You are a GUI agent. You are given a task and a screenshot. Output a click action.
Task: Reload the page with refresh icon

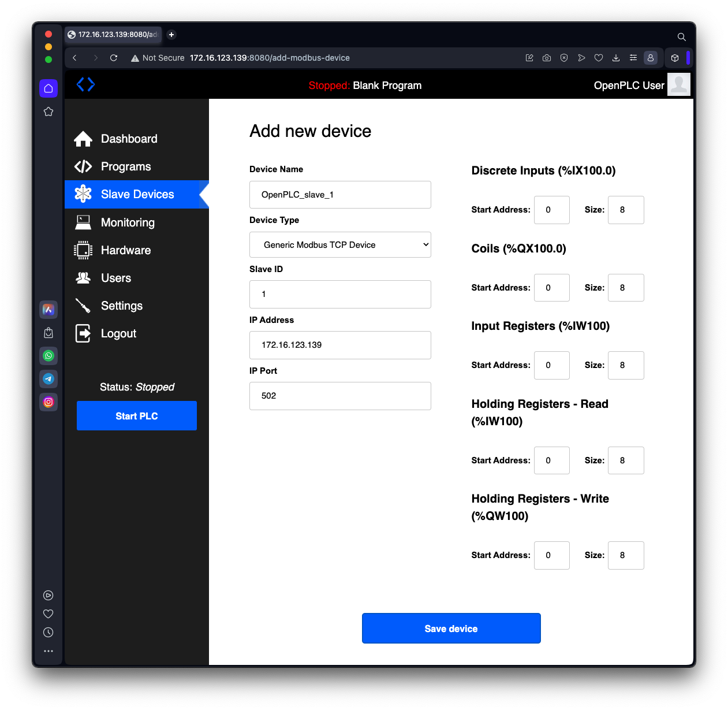[114, 58]
